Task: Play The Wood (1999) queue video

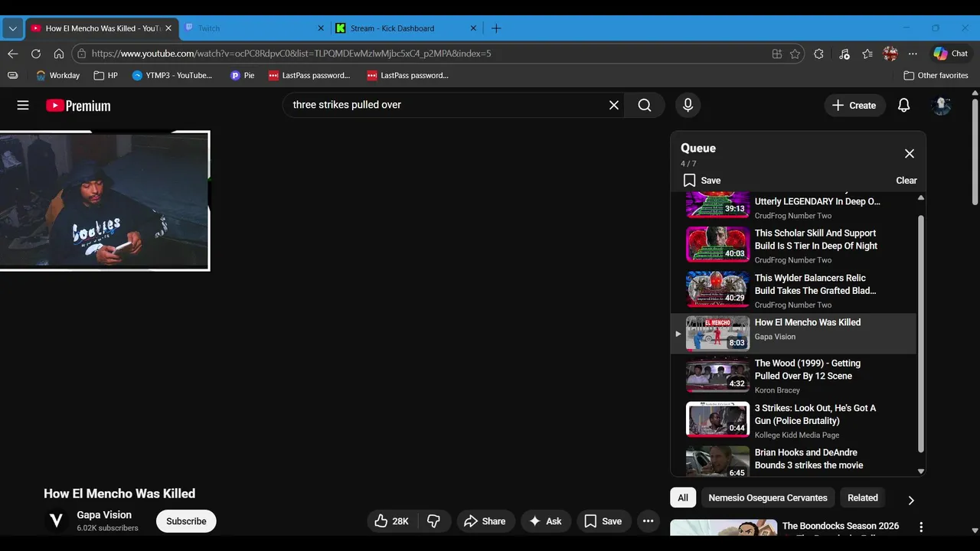Action: coord(793,376)
